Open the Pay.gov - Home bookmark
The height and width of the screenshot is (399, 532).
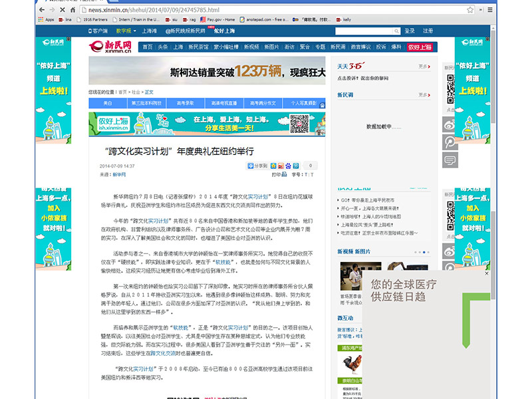[x=217, y=20]
